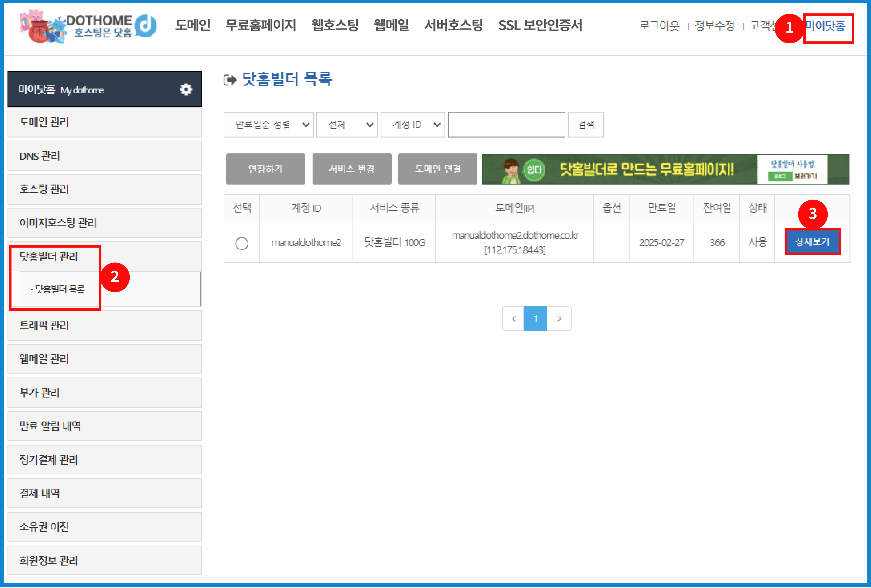Open 웹메일 관리 in the sidebar
The image size is (871, 588).
point(44,359)
